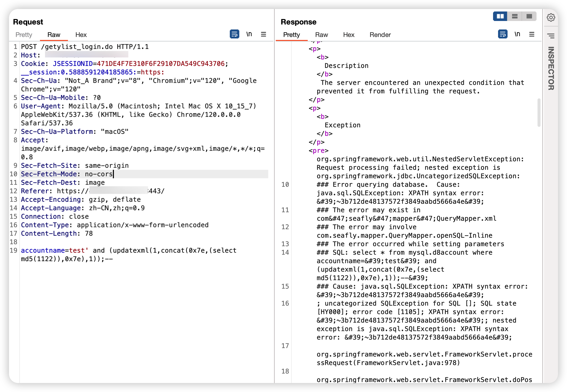Switch to the combined tabbed layout icon
Viewport: 567px width, 392px height.
tap(529, 16)
